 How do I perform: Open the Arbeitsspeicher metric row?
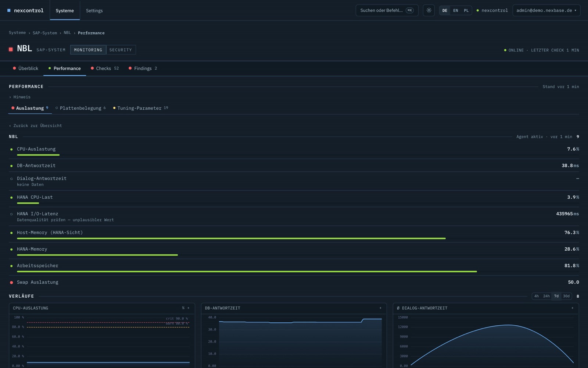click(x=294, y=268)
